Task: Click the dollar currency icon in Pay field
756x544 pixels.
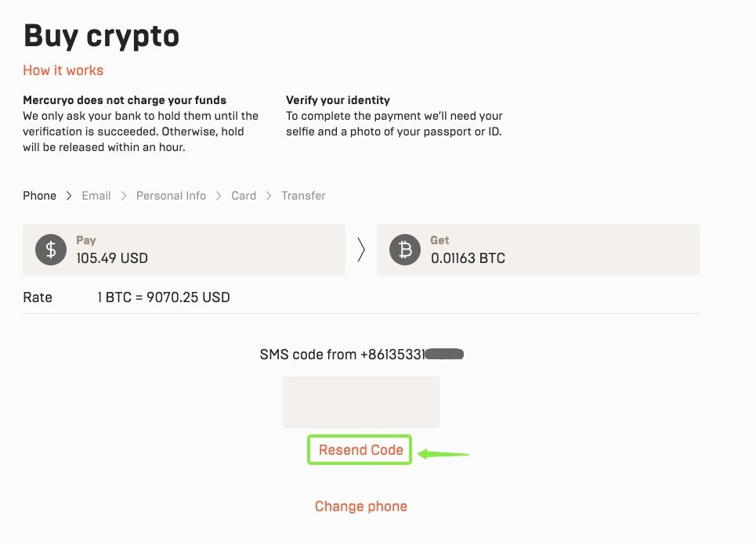Action: click(50, 250)
